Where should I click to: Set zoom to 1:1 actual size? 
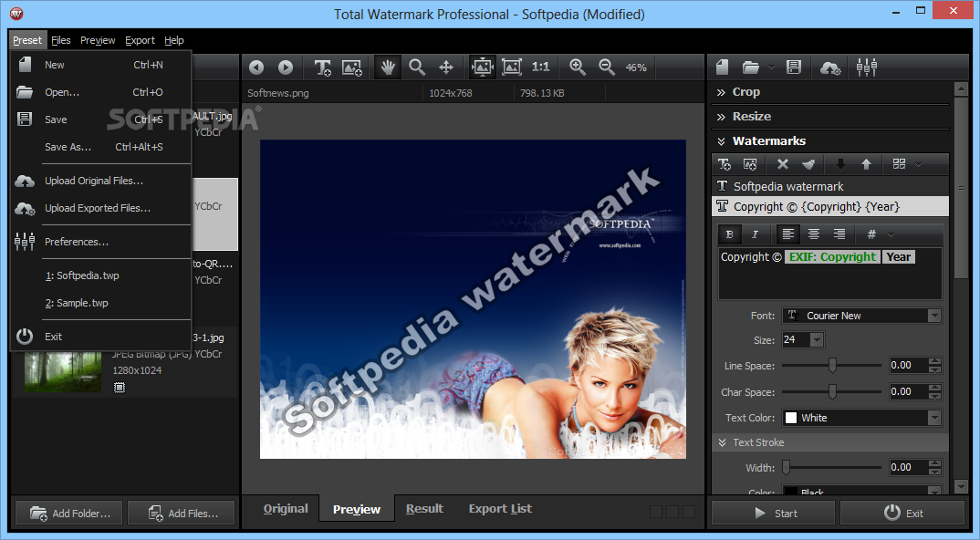coord(540,67)
